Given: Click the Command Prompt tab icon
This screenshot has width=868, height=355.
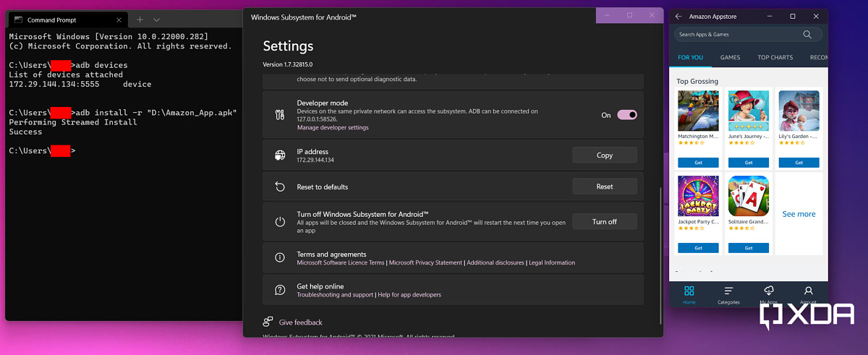Looking at the screenshot, I should (x=19, y=20).
